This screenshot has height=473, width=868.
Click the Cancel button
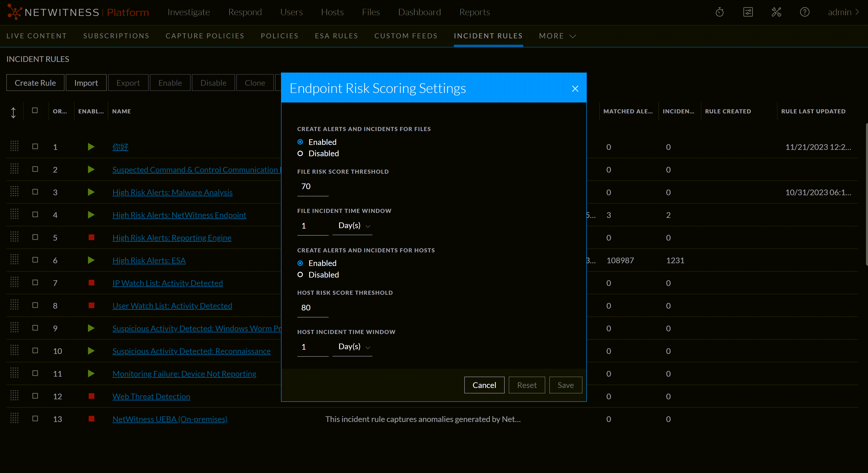pyautogui.click(x=484, y=385)
